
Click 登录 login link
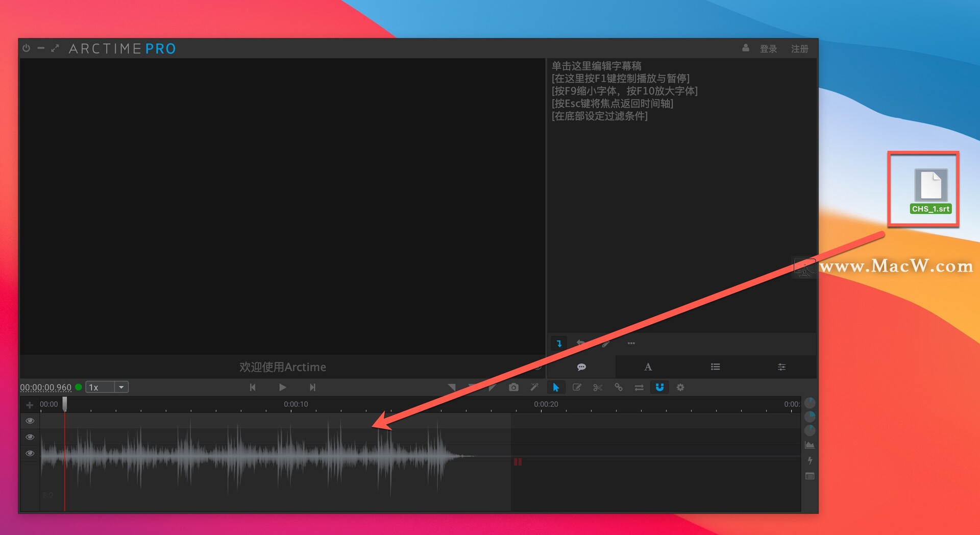tap(768, 49)
